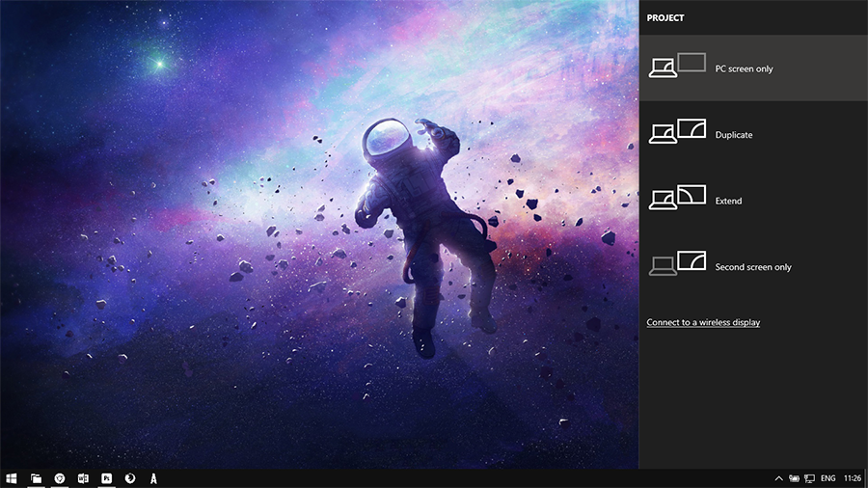Open the clock showing 11:26
This screenshot has height=488, width=868.
coord(852,478)
